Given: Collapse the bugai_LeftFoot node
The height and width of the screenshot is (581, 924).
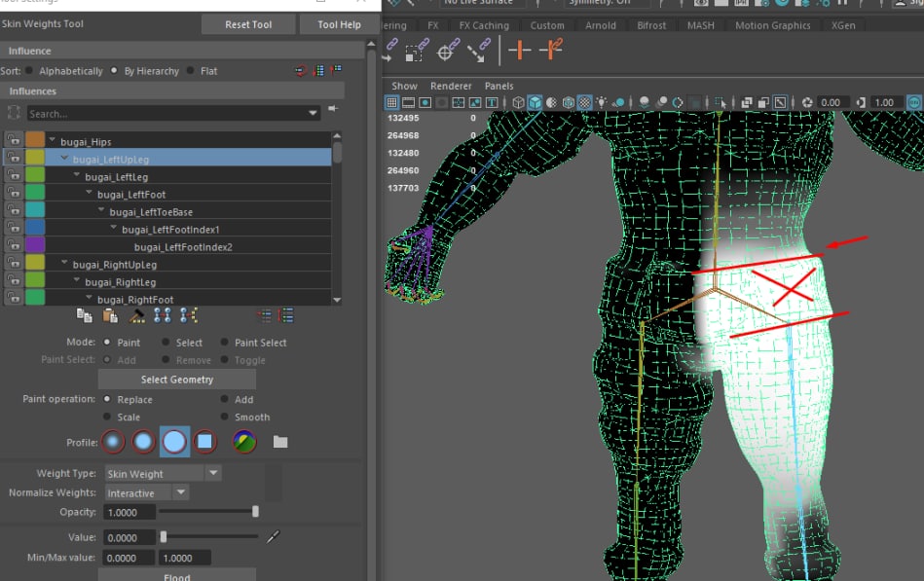Looking at the screenshot, I should coord(89,192).
